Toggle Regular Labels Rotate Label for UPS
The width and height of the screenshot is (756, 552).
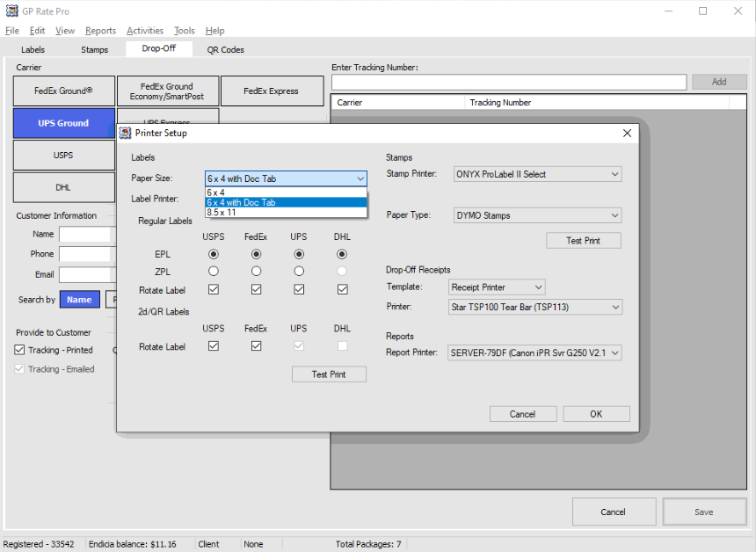click(x=299, y=289)
